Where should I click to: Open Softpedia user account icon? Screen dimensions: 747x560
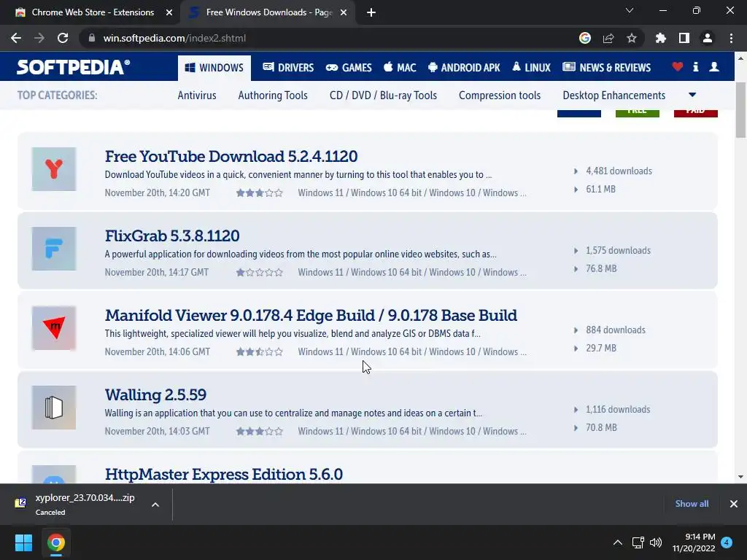coord(714,67)
